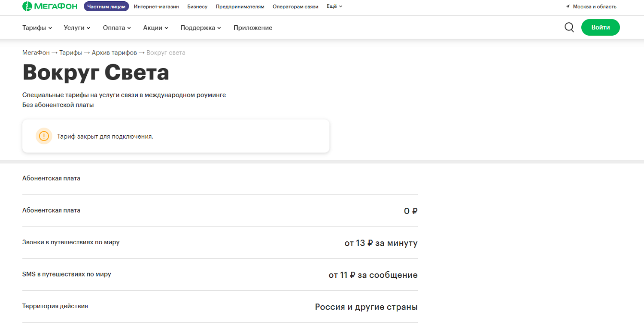
Task: Click notice Тариф закрыт для подключения
Action: tap(105, 137)
